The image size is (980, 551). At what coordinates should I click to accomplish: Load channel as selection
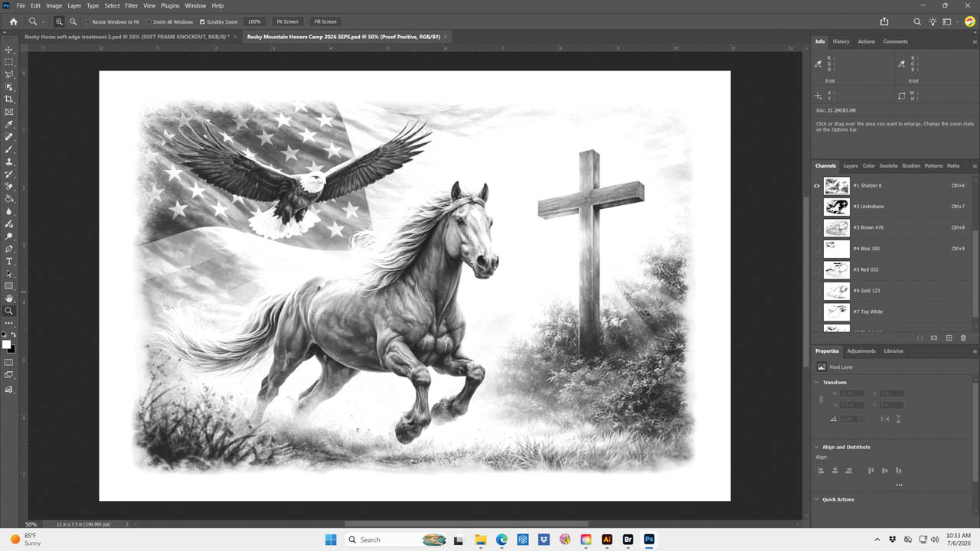click(920, 337)
